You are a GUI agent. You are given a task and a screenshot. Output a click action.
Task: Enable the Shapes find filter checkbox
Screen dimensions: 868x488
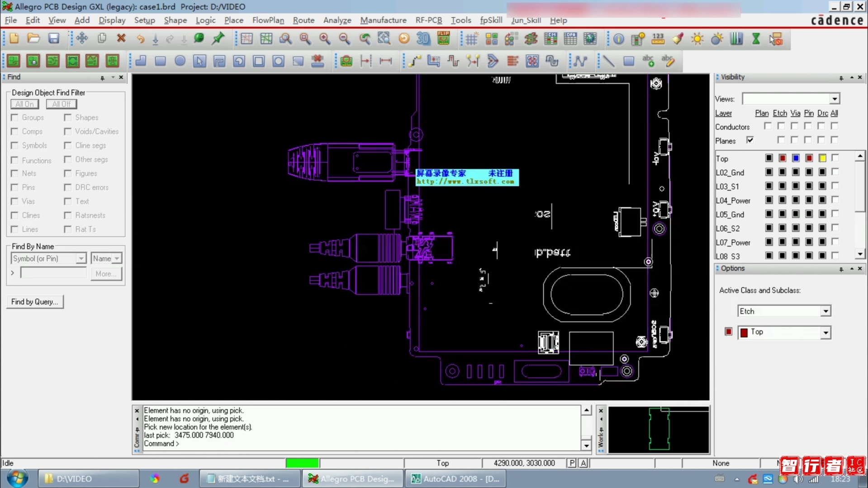[68, 118]
